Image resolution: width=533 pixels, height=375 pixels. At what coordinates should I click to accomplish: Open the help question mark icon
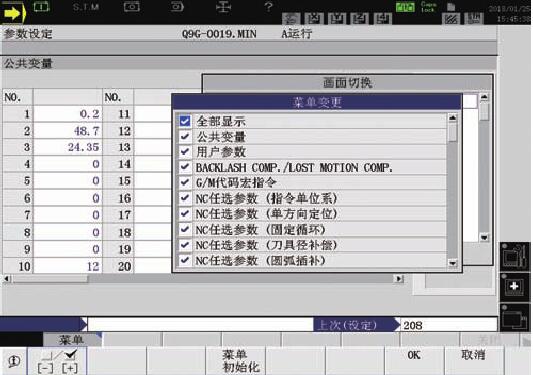(x=268, y=6)
